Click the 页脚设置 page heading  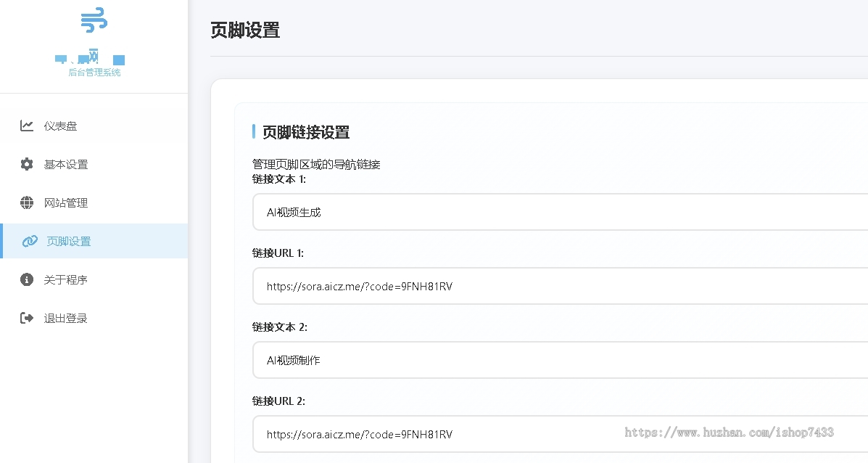coord(245,30)
